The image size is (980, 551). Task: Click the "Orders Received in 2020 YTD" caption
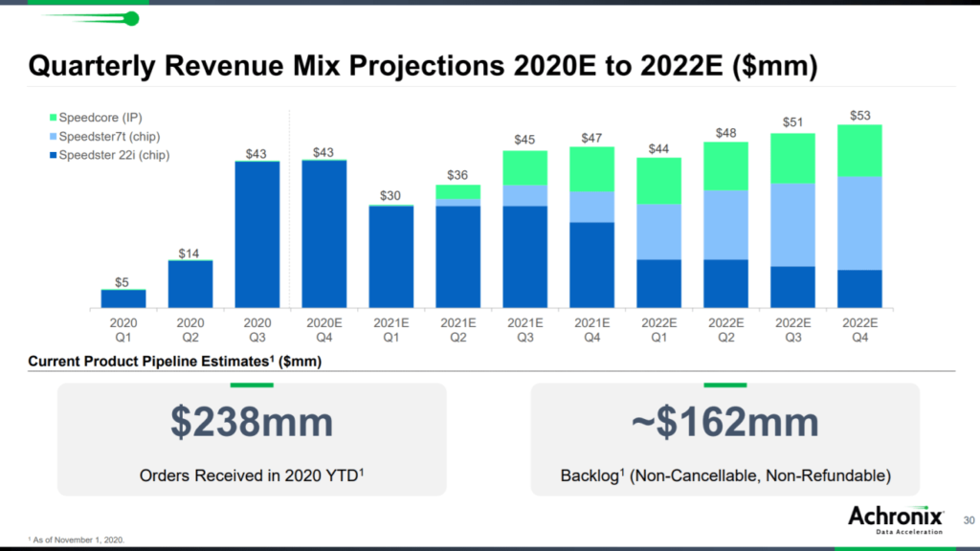click(252, 475)
